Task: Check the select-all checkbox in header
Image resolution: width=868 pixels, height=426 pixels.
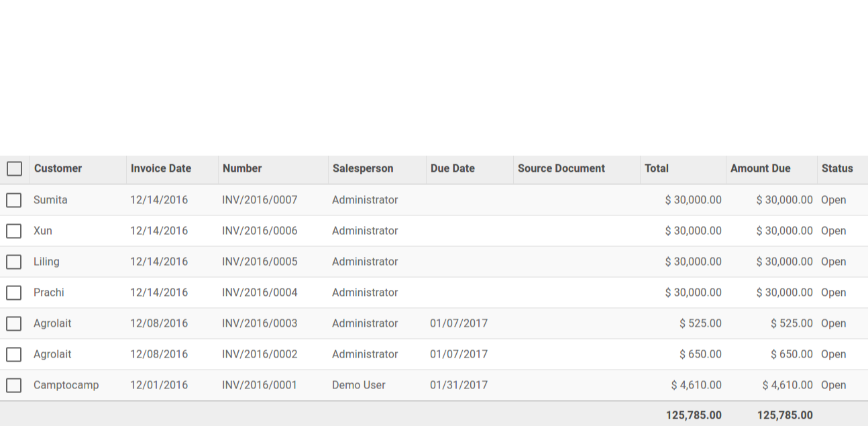Action: coord(14,168)
